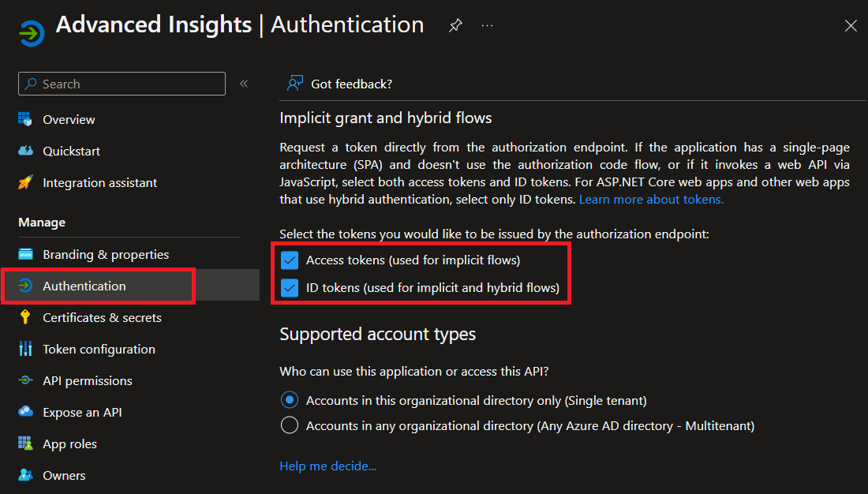868x494 pixels.
Task: Click the Certificates & secrets key icon
Action: click(x=26, y=317)
